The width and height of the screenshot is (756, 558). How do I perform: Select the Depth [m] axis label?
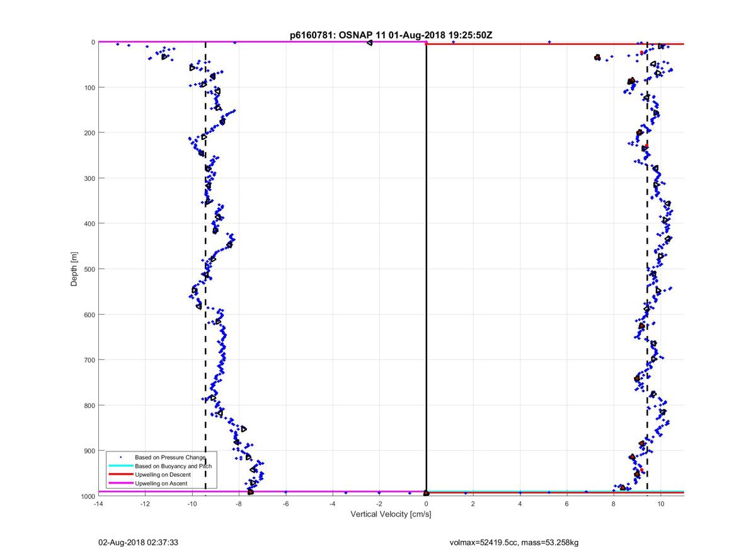74,269
